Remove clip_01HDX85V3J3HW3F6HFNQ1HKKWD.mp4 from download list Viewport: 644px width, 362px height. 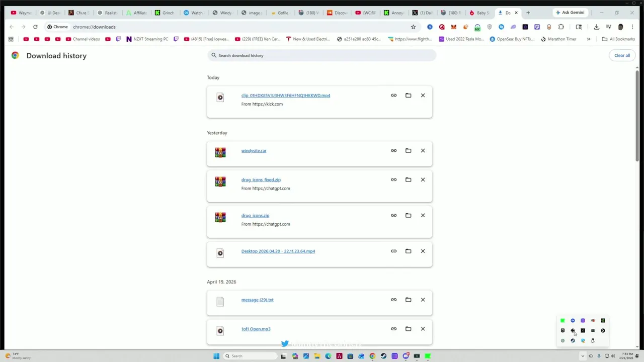[x=423, y=96]
